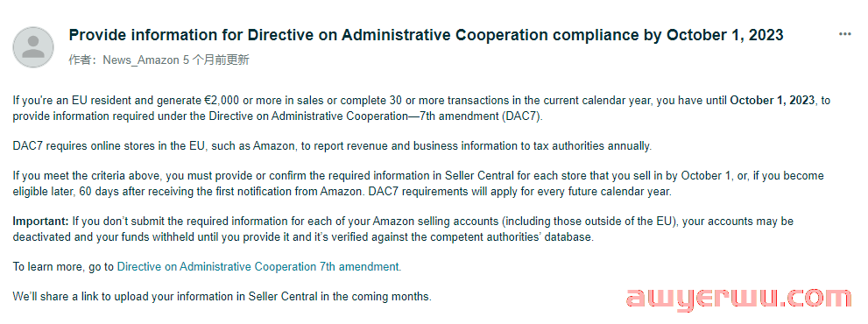Click the 'To learn more, go to' text
This screenshot has height=324, width=868.
coord(64,266)
